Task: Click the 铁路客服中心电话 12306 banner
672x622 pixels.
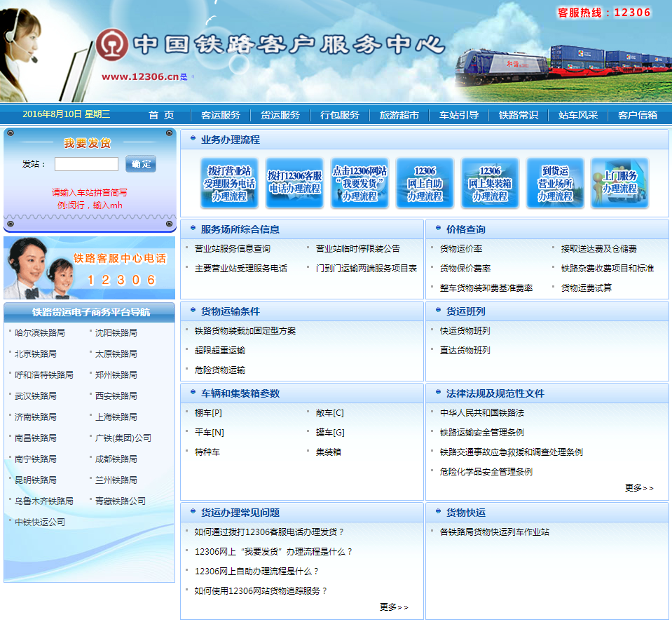Action: click(90, 268)
